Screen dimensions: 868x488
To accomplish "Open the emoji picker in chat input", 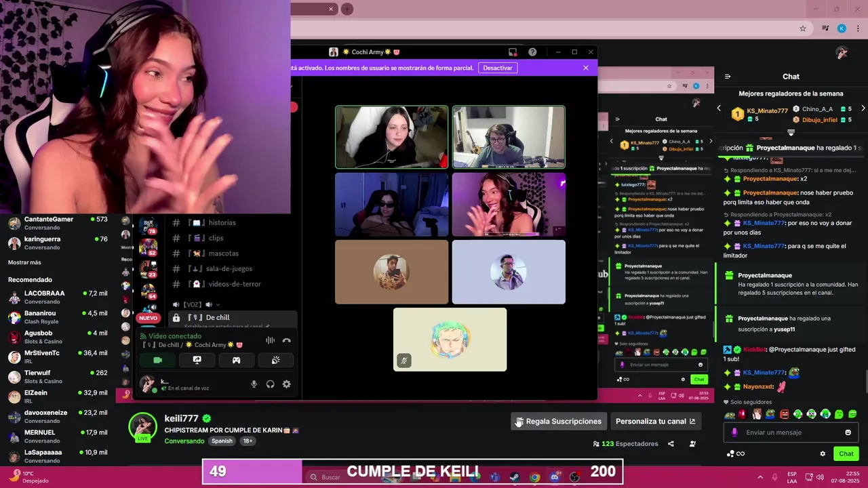I will (848, 432).
